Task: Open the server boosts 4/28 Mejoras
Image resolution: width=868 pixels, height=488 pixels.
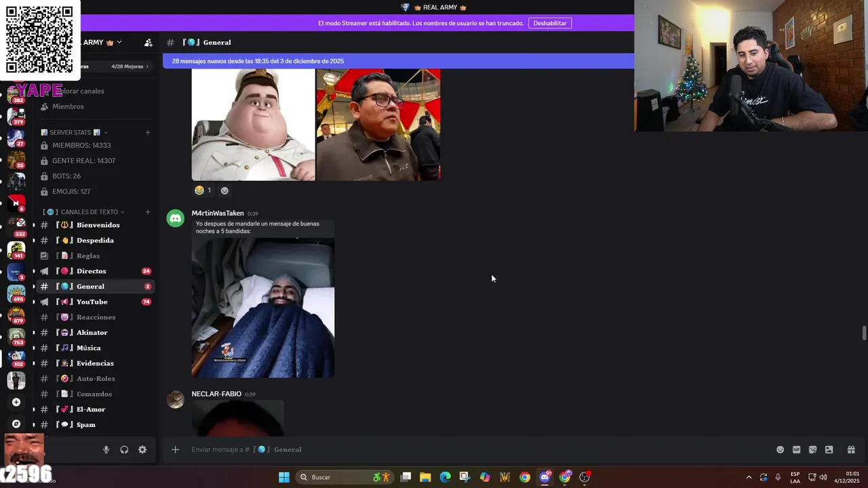Action: pos(130,66)
